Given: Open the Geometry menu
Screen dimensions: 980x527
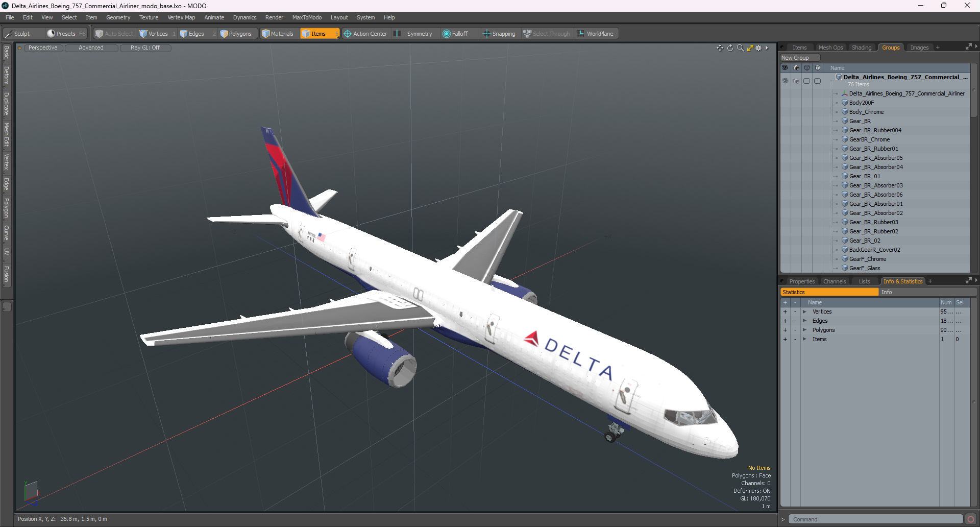Looking at the screenshot, I should [118, 17].
